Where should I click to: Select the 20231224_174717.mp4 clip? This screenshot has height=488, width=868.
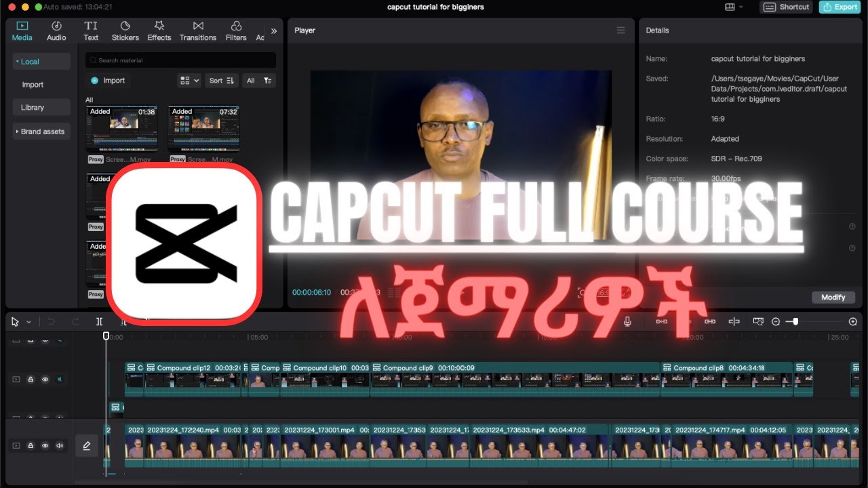(x=732, y=445)
